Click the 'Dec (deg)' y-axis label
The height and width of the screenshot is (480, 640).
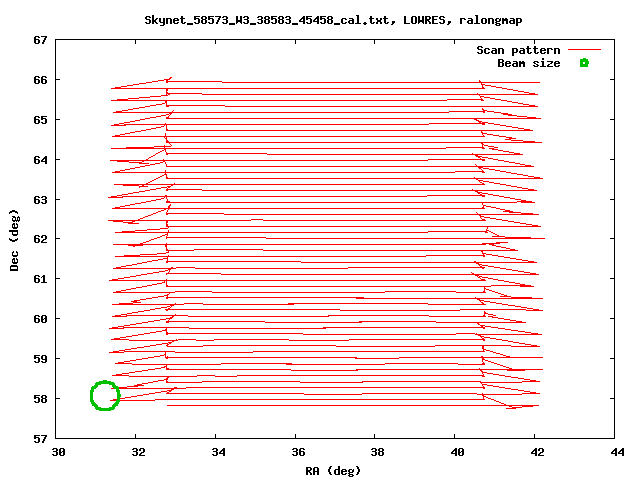[14, 240]
